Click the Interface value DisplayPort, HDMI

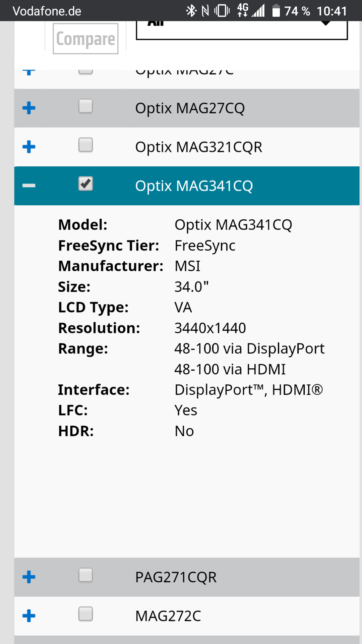pos(249,390)
